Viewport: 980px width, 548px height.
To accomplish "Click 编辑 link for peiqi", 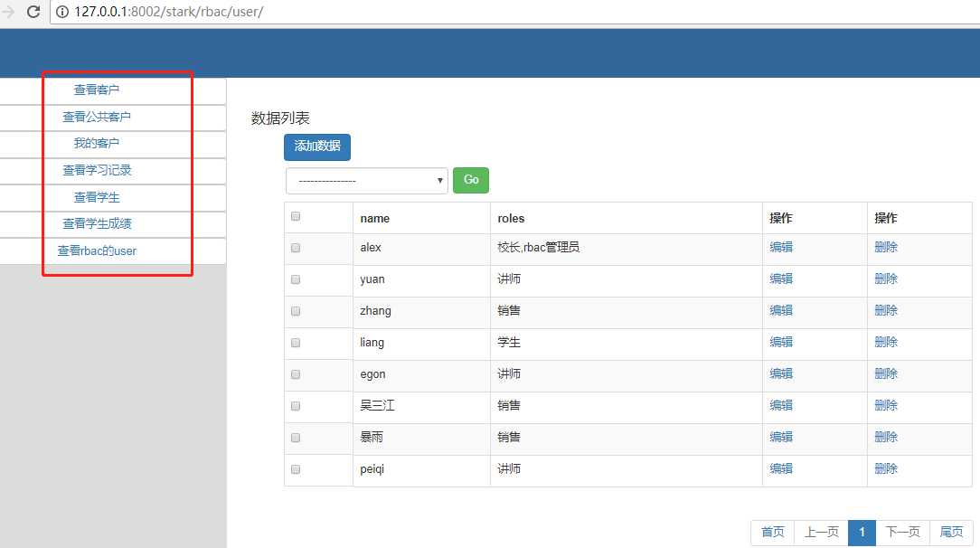I will point(780,468).
